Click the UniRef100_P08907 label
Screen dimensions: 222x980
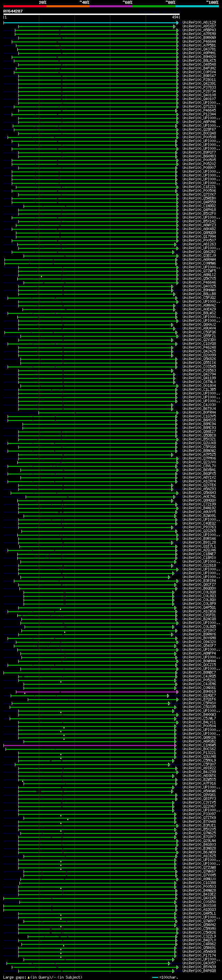click(199, 168)
